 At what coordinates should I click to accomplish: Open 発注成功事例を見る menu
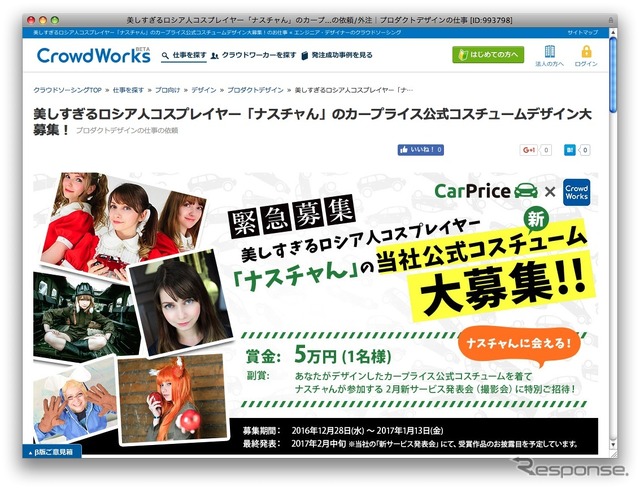coord(337,56)
